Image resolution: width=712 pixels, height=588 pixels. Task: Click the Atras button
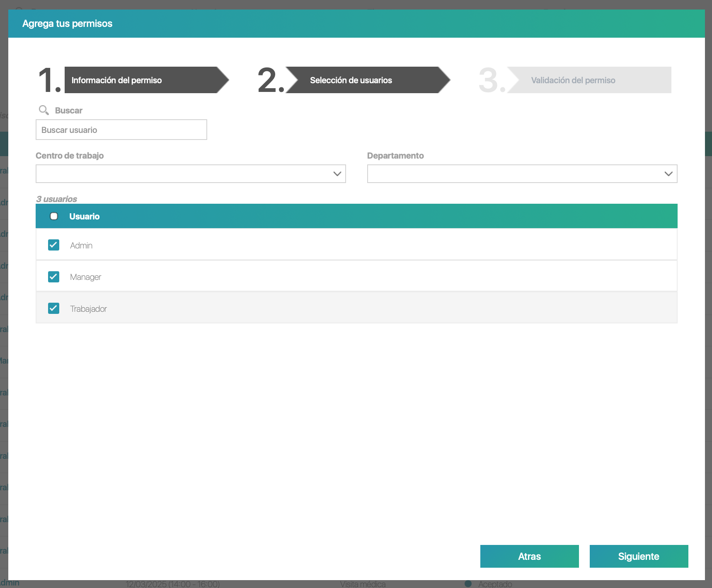[x=530, y=556]
